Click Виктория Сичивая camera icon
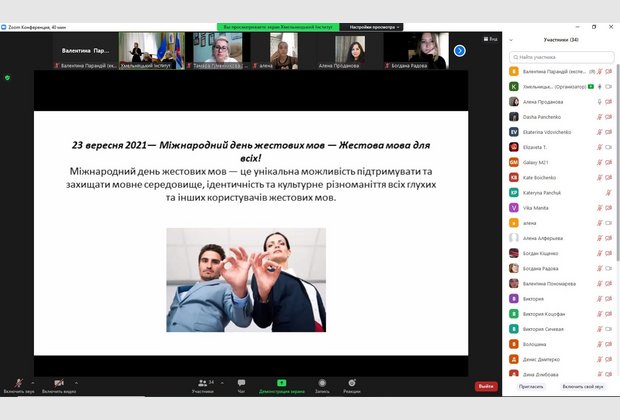The height and width of the screenshot is (420, 620). [x=609, y=329]
